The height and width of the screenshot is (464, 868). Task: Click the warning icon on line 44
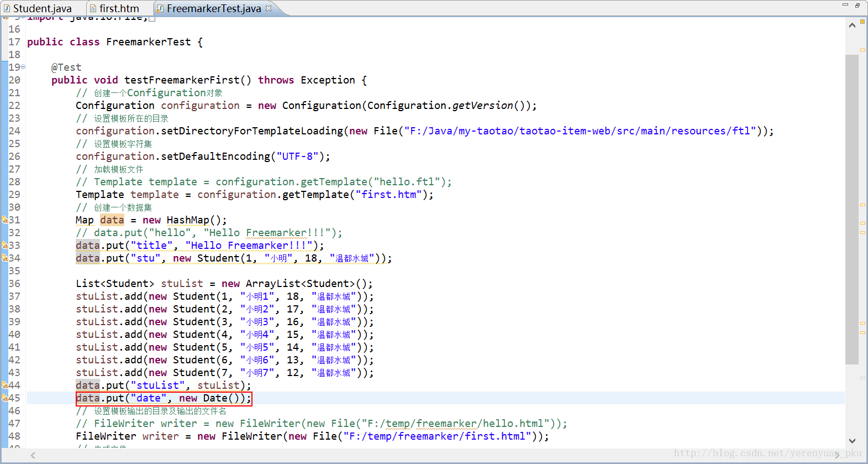4,385
